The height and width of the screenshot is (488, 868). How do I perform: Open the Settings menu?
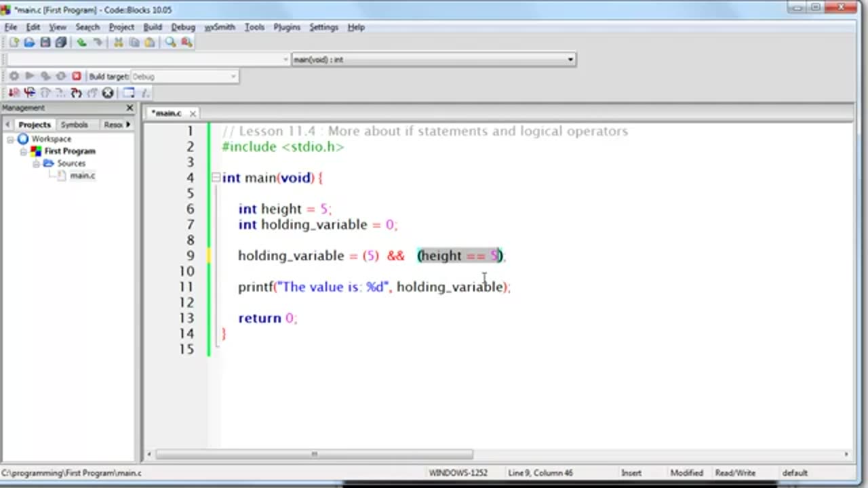tap(323, 27)
